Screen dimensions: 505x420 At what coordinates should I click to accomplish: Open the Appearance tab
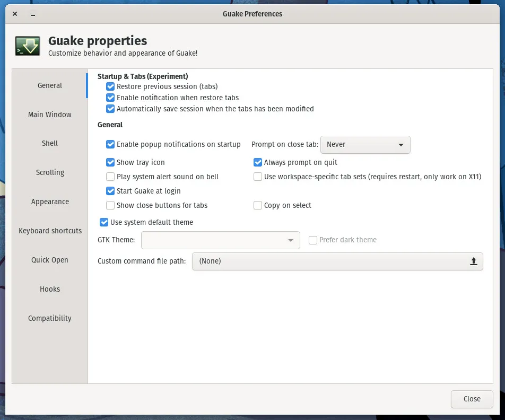pos(50,202)
